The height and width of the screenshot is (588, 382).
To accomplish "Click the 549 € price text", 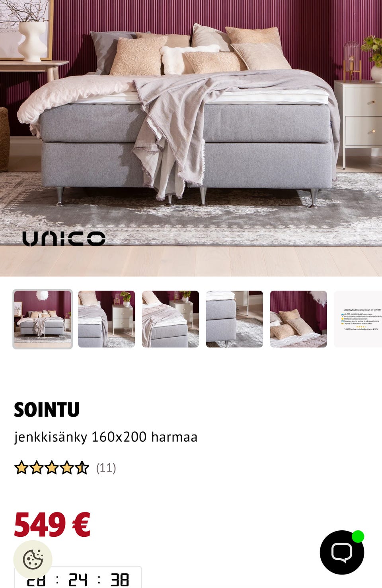I will point(52,525).
